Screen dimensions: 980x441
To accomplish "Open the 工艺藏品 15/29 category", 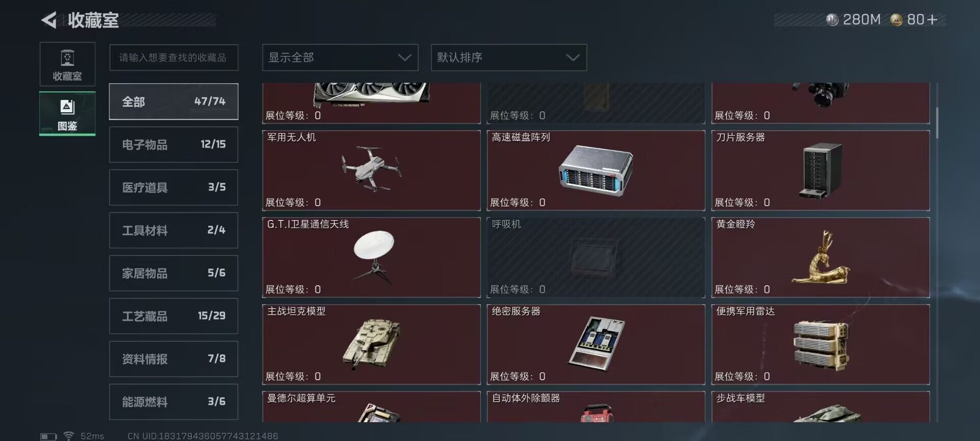I will click(174, 316).
